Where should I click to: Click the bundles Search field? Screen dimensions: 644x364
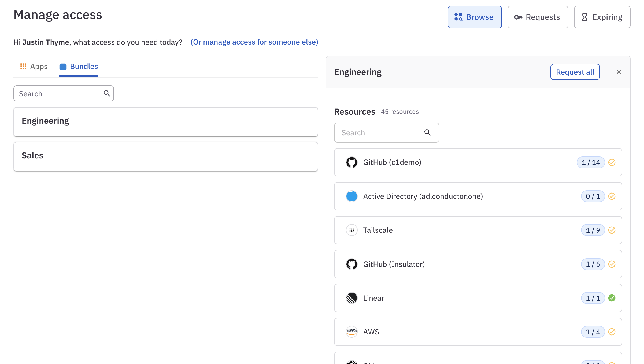(64, 93)
